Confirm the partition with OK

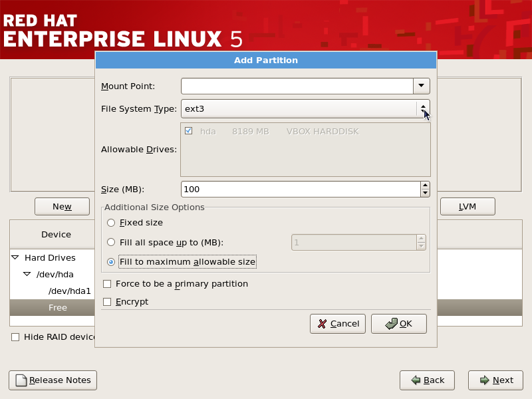(x=399, y=324)
